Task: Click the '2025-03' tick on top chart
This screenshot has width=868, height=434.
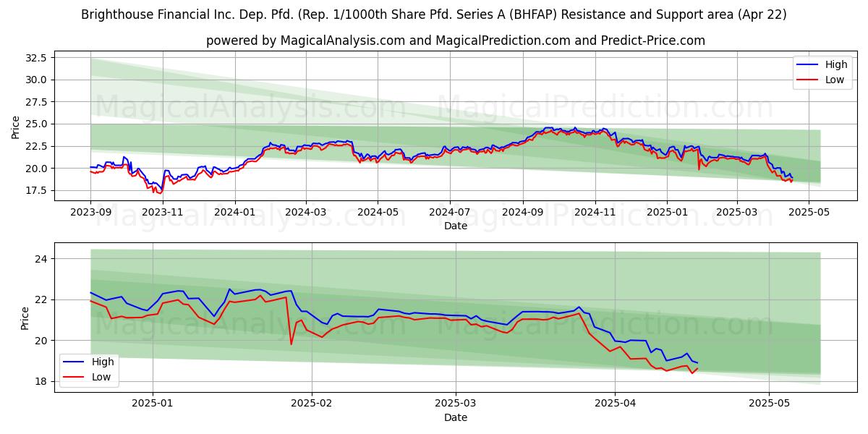Action: [736, 212]
